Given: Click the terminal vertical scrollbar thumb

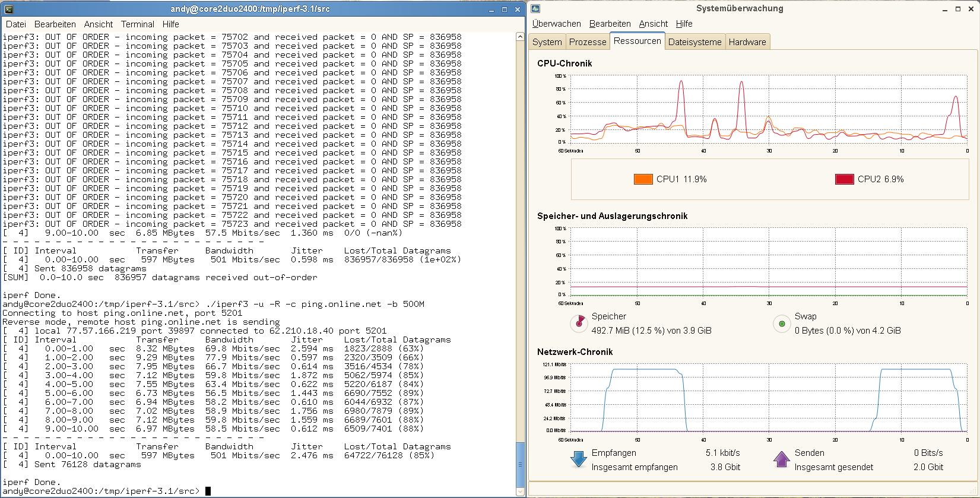Looking at the screenshot, I should 521,465.
